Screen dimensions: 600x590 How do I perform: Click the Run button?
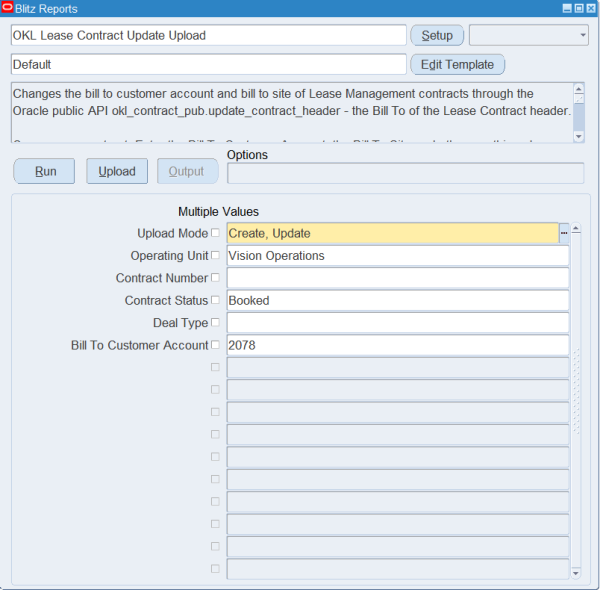click(44, 171)
